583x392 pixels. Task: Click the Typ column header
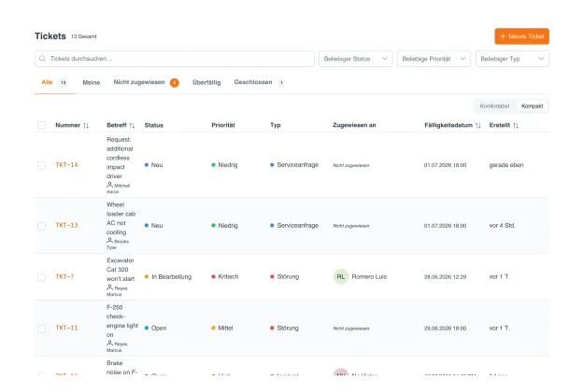click(275, 126)
